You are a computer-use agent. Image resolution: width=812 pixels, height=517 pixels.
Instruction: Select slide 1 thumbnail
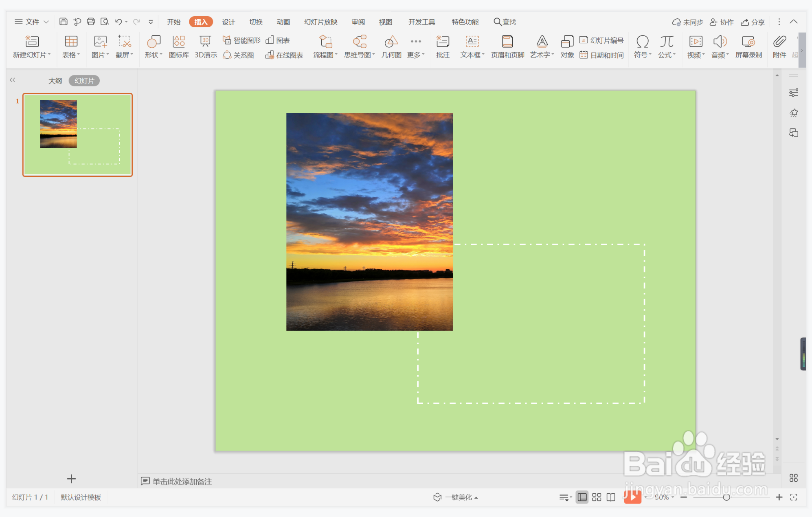[x=77, y=135]
